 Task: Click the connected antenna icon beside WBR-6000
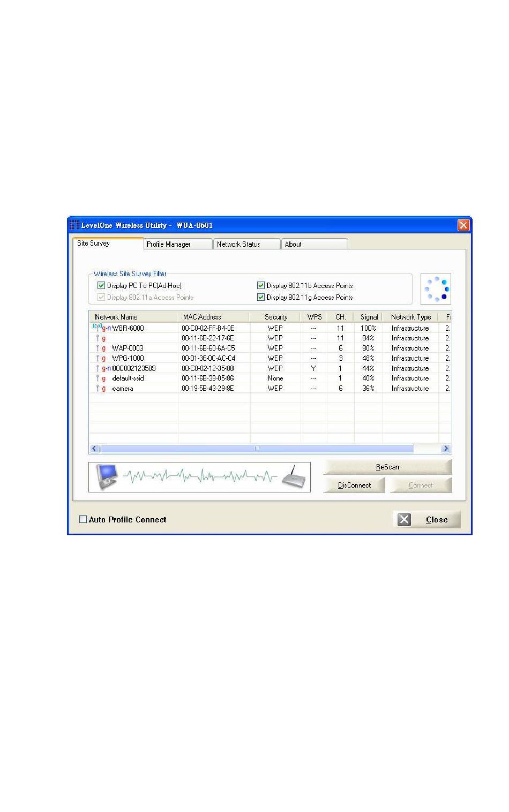[97, 327]
